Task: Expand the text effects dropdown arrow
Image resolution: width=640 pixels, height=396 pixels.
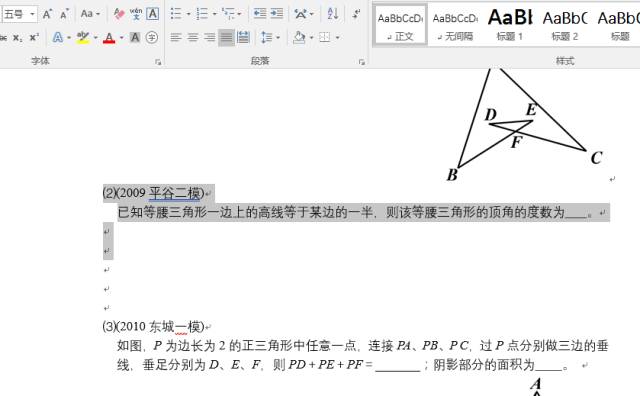Action: click(x=69, y=38)
